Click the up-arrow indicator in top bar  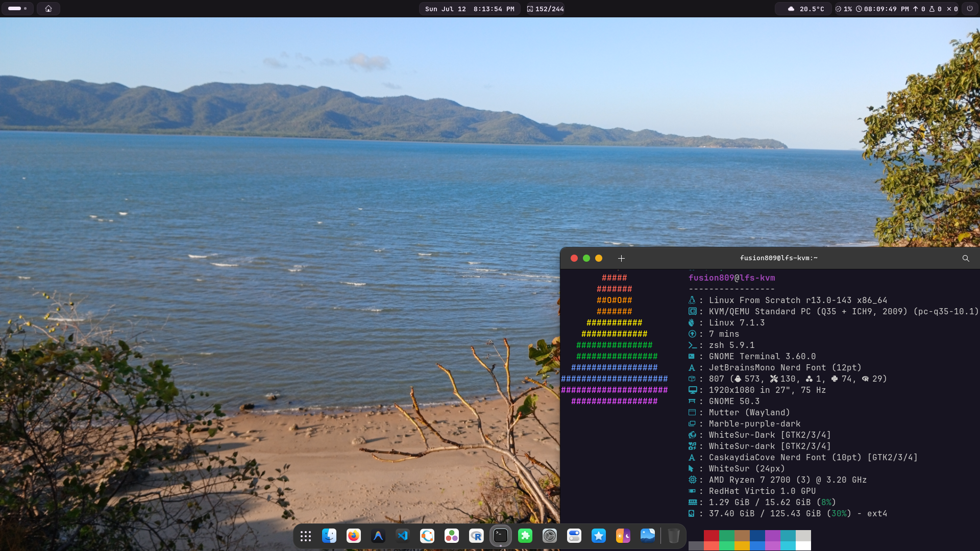pyautogui.click(x=915, y=9)
